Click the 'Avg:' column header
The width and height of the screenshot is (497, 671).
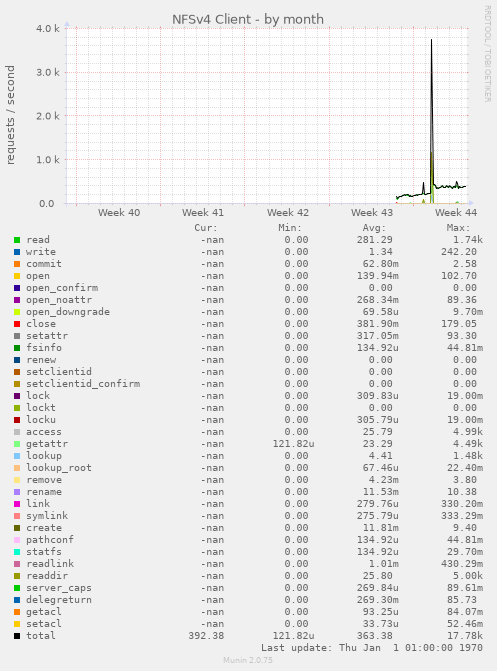pos(374,228)
